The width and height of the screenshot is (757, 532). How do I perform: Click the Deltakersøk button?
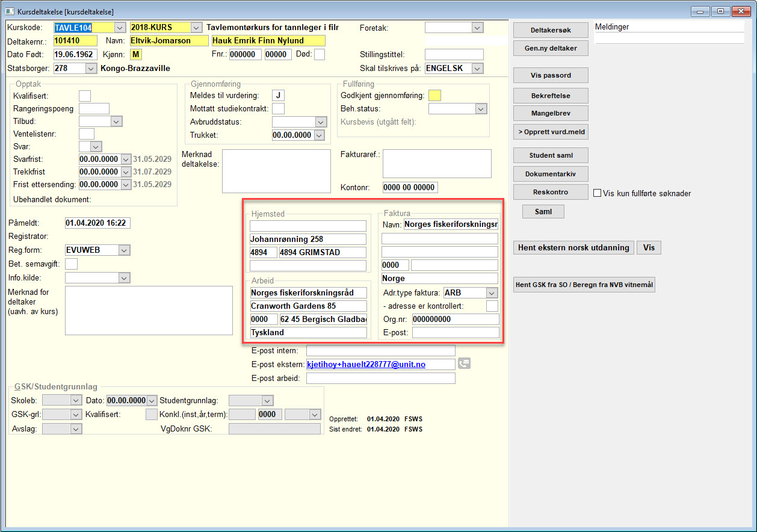pyautogui.click(x=551, y=29)
